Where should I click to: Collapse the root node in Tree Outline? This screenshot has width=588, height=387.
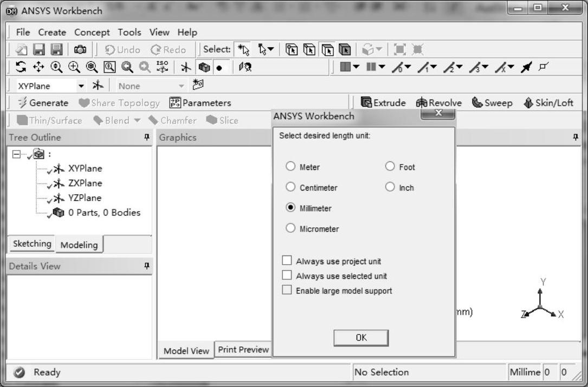point(16,154)
